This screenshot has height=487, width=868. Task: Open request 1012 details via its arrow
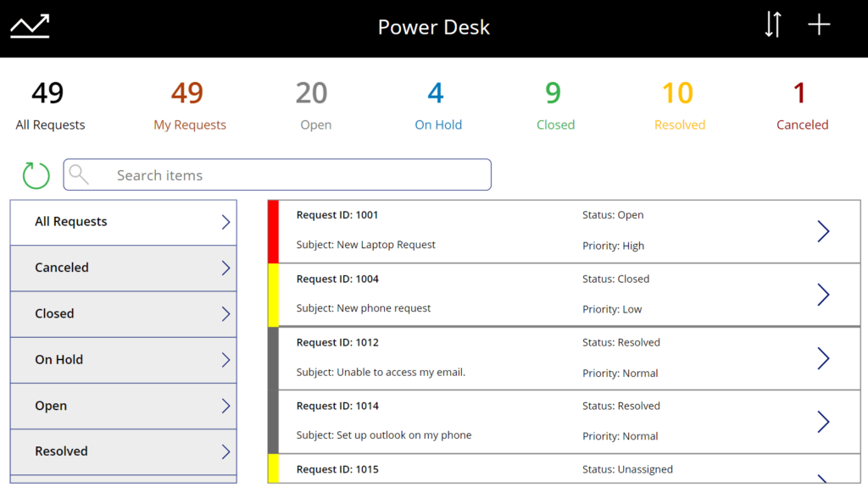point(823,358)
